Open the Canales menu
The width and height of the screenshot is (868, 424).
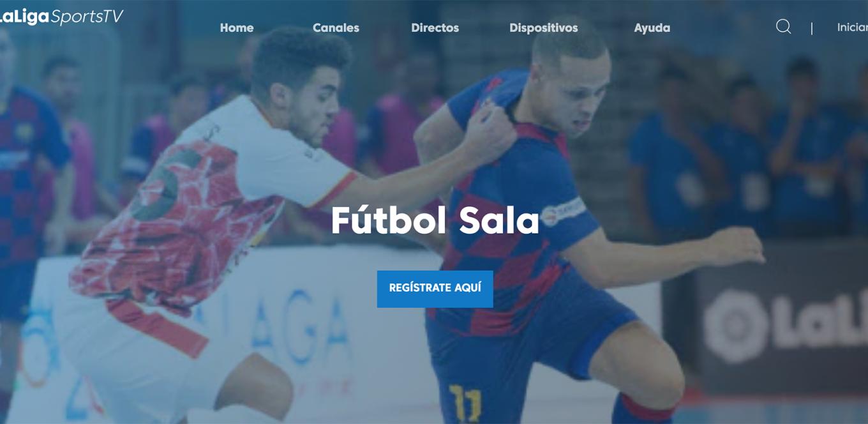point(336,28)
